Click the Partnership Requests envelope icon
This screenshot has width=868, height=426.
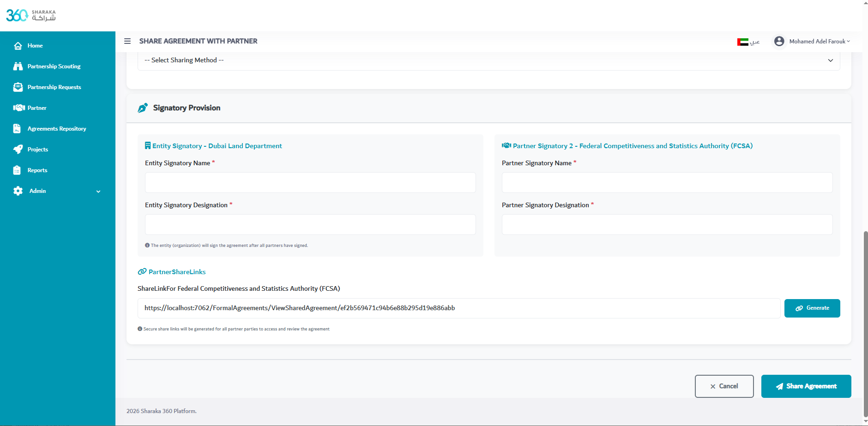coord(18,87)
